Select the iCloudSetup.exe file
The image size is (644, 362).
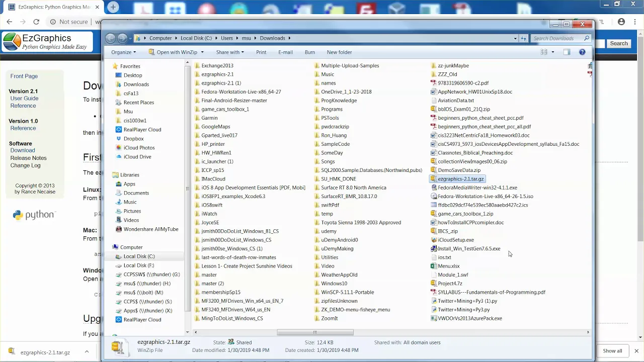pyautogui.click(x=455, y=240)
